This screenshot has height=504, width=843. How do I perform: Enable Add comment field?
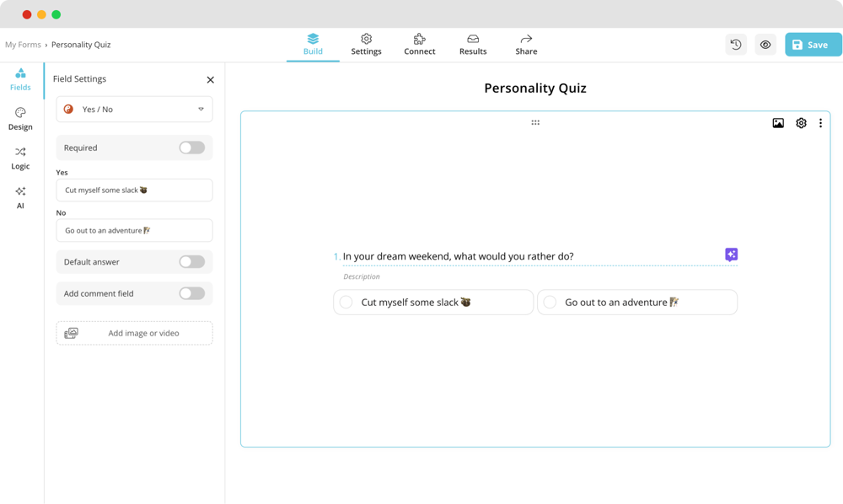[191, 293]
